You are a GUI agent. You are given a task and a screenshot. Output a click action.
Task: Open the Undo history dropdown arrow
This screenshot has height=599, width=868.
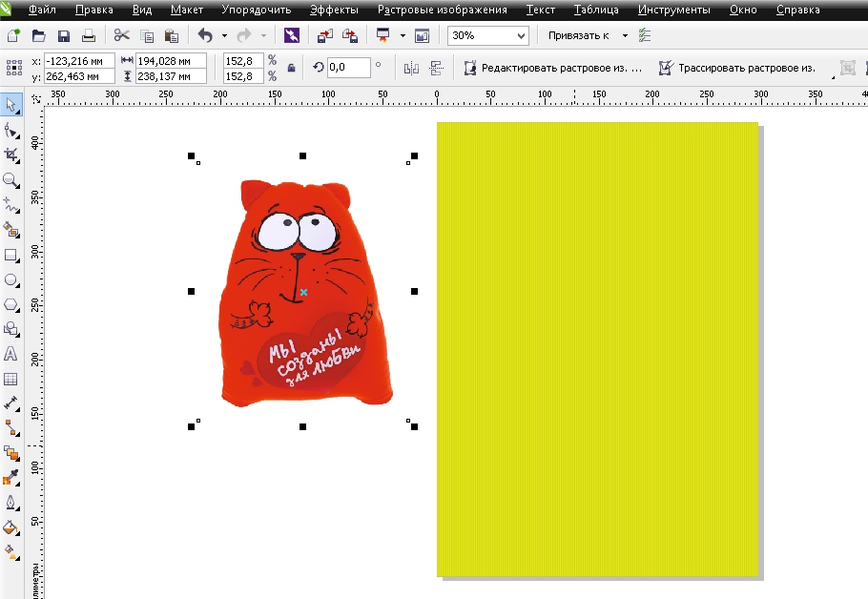(x=224, y=36)
